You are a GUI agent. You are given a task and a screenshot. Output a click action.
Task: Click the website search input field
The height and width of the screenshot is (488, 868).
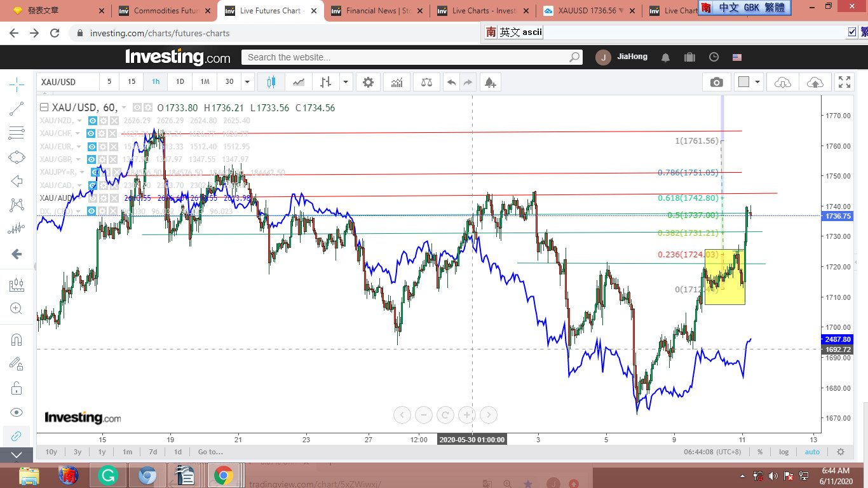(x=407, y=57)
